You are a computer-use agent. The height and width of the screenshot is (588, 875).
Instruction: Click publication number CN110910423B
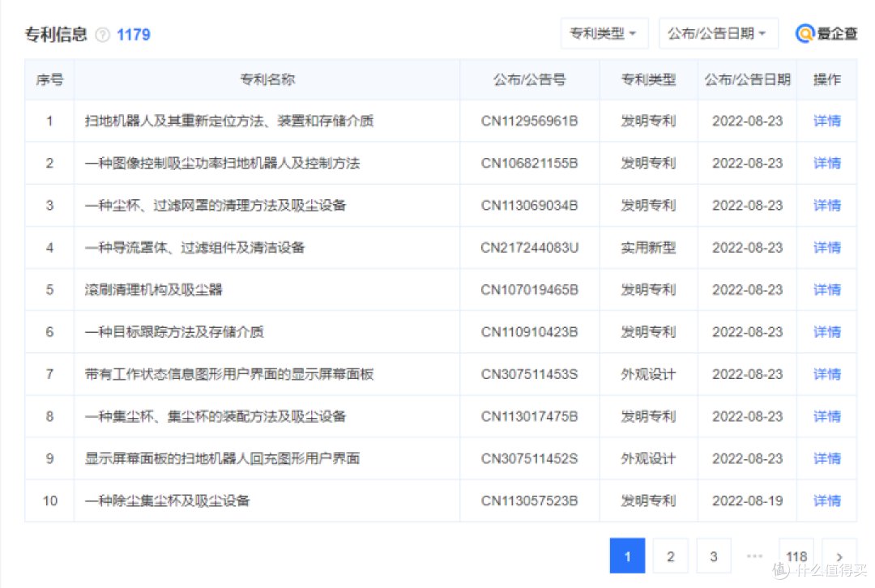point(529,333)
